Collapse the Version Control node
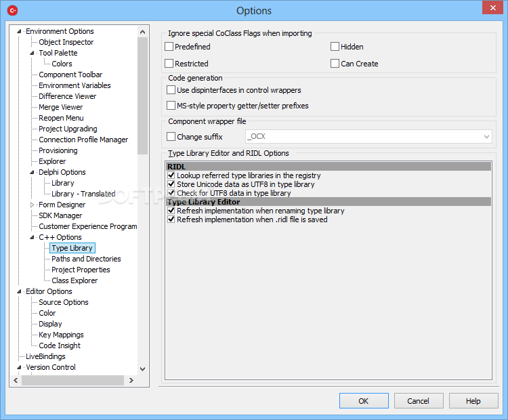 19,367
